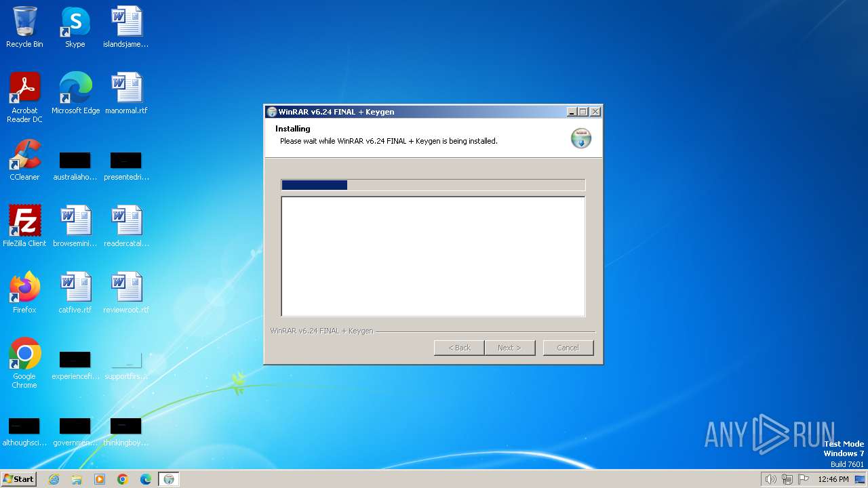Open the Firefox desktop shortcut
The width and height of the screenshot is (868, 488).
pyautogui.click(x=24, y=293)
